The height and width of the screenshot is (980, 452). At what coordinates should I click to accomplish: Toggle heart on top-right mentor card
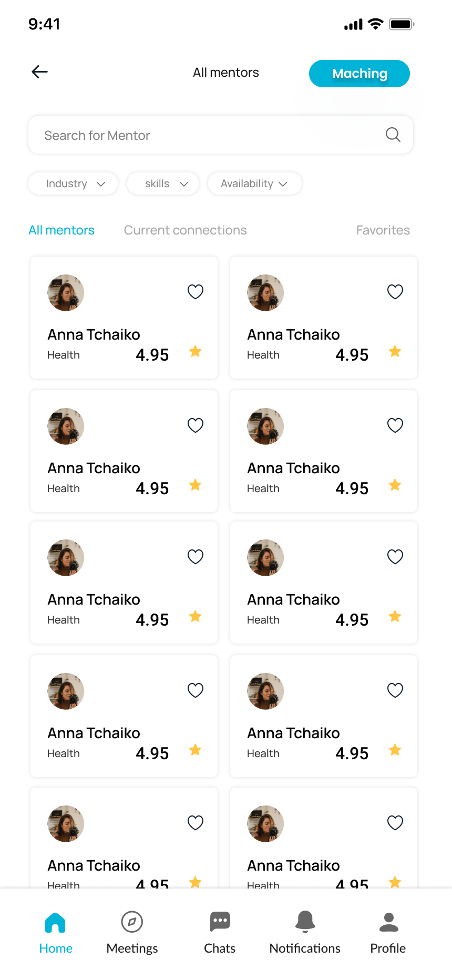(x=395, y=292)
